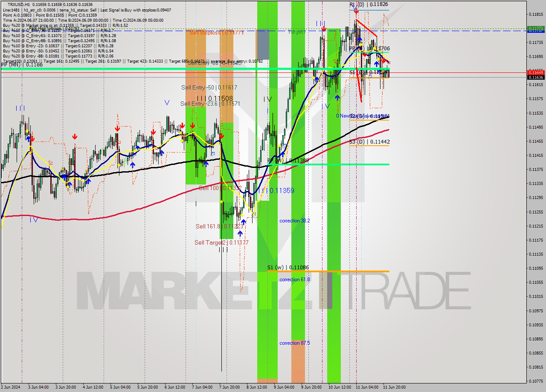The width and height of the screenshot is (546, 392).
Task: Click the 'S1 (w) | 0.11086' pivot label
Action: (288, 268)
